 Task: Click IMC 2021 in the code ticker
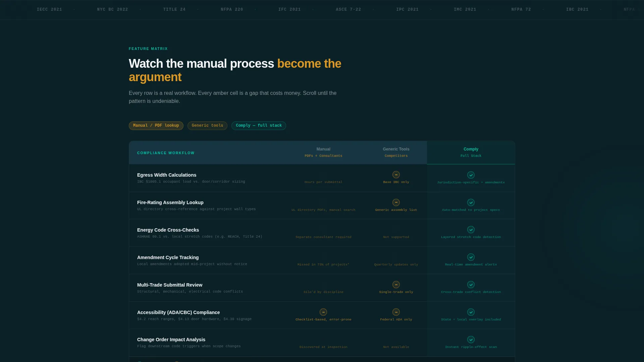(x=465, y=9)
